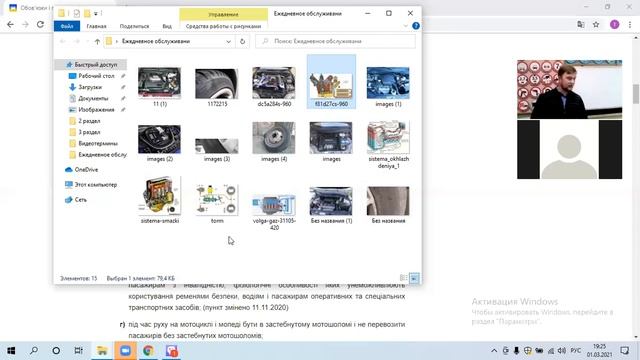Switch to large thumbnails view
Screen dimensions: 640x360
[x=414, y=278]
